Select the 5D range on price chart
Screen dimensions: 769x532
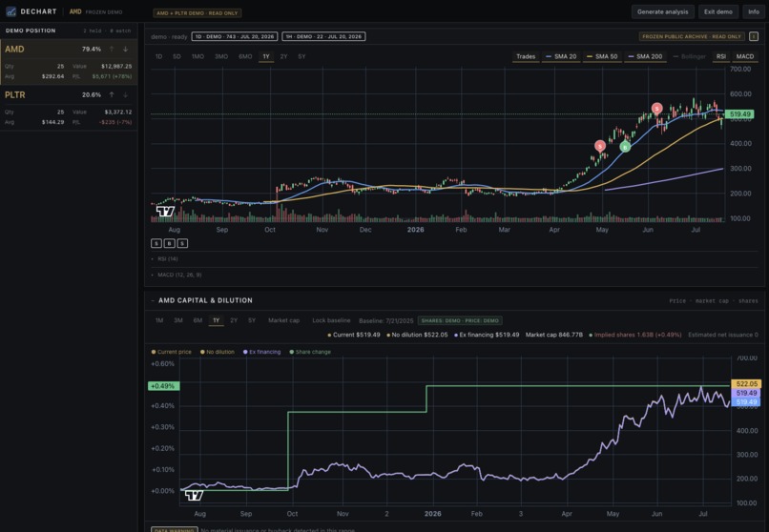coord(177,57)
